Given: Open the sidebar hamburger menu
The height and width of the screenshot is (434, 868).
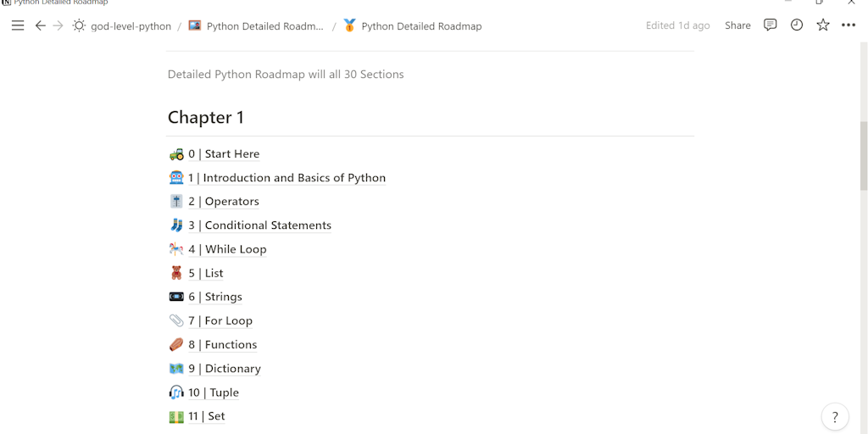Looking at the screenshot, I should (18, 25).
